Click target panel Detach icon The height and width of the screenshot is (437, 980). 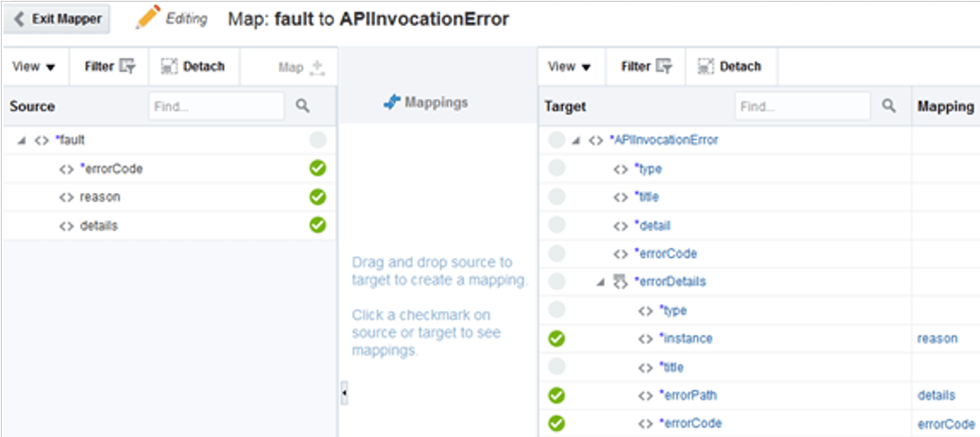coord(706,66)
